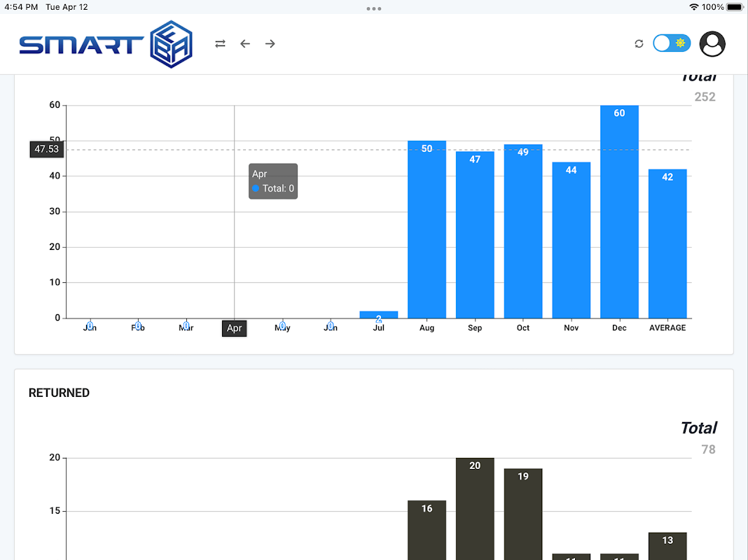Refresh the page with the reload icon
This screenshot has height=560, width=748.
(x=639, y=44)
